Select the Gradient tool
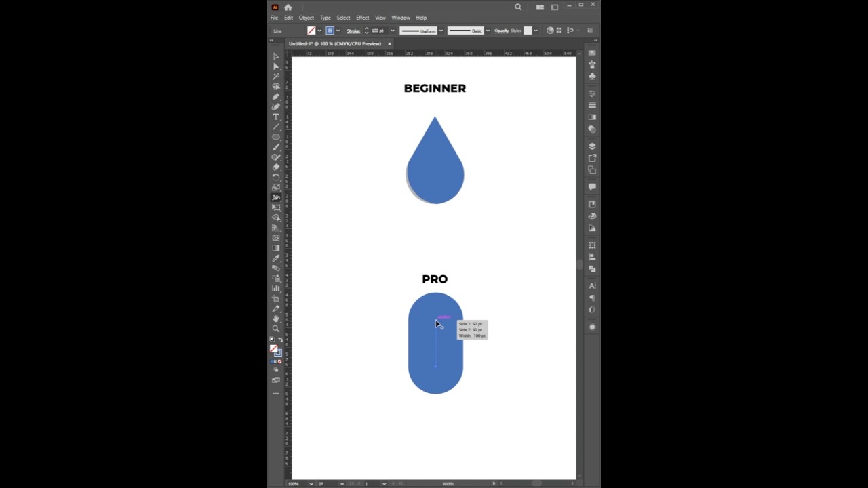 tap(276, 248)
